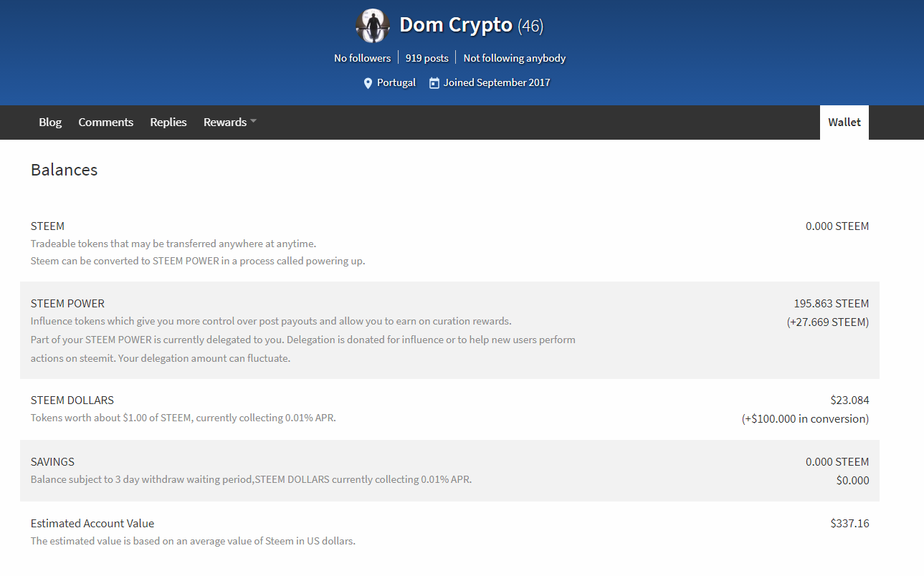Click the STEEM DOLLARS label
924x576 pixels.
click(72, 400)
